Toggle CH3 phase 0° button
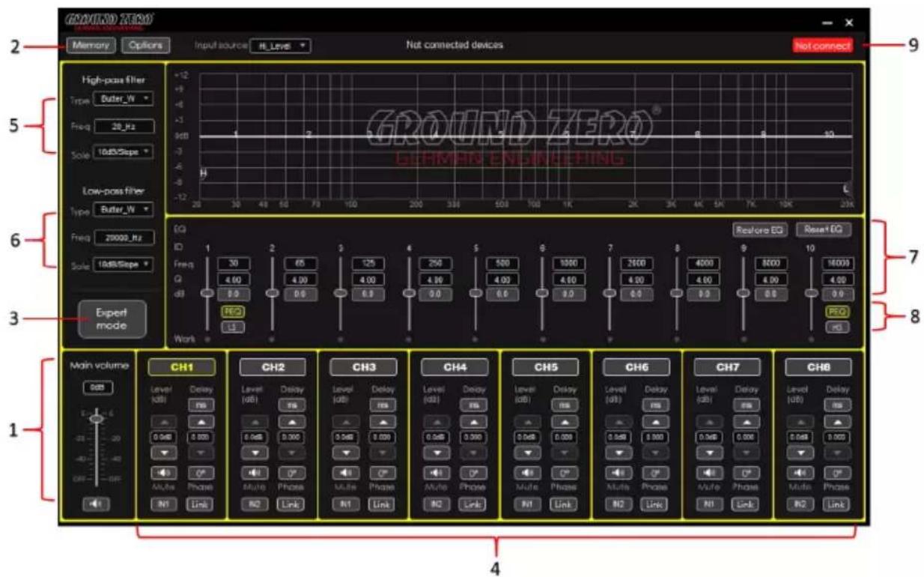 [382, 474]
